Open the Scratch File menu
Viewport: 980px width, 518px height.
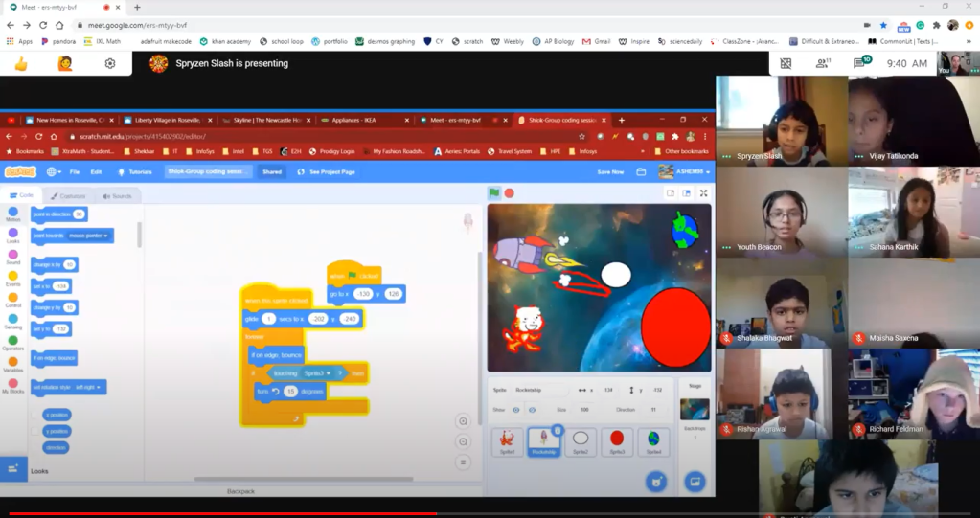pyautogui.click(x=74, y=172)
